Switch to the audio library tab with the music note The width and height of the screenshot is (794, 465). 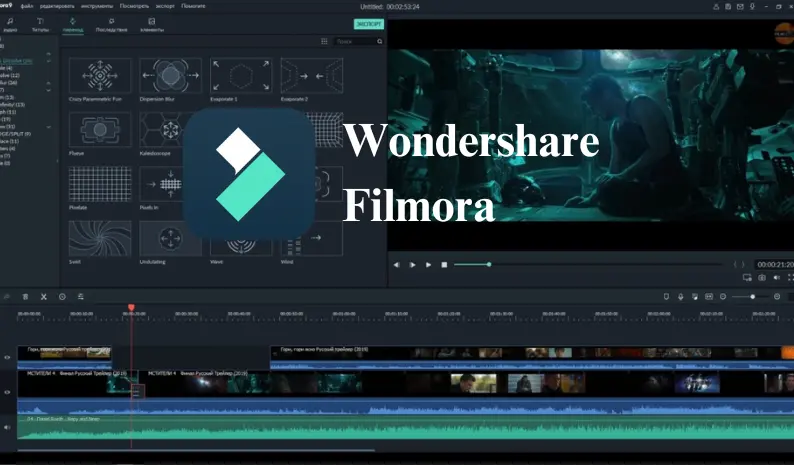10,25
